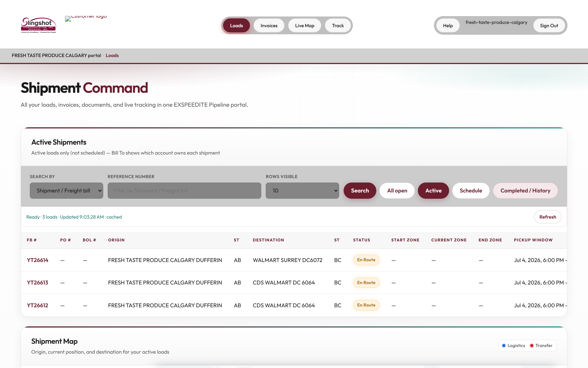This screenshot has height=368, width=588.
Task: Click the broken Customer logo image
Action: point(86,19)
